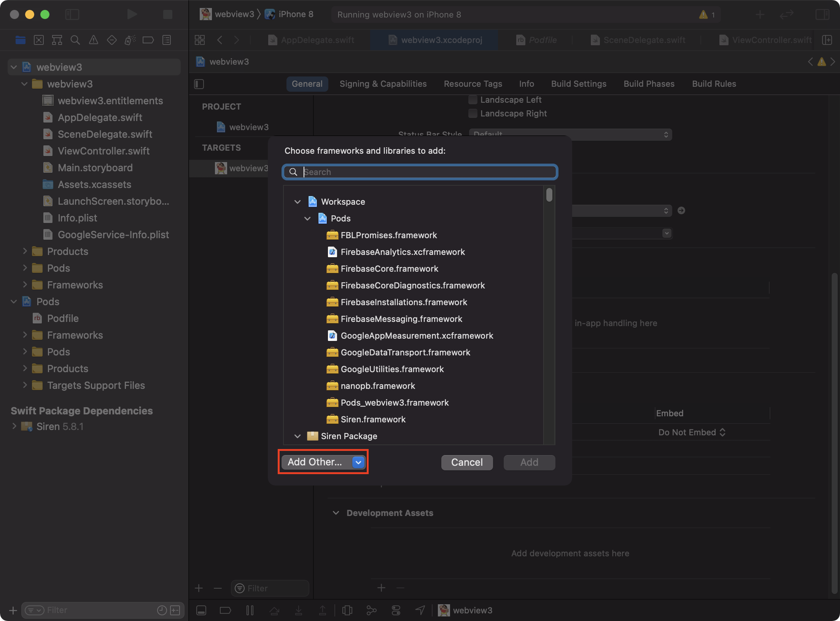Image resolution: width=840 pixels, height=621 pixels.
Task: Click the Run (play) button
Action: 132,14
